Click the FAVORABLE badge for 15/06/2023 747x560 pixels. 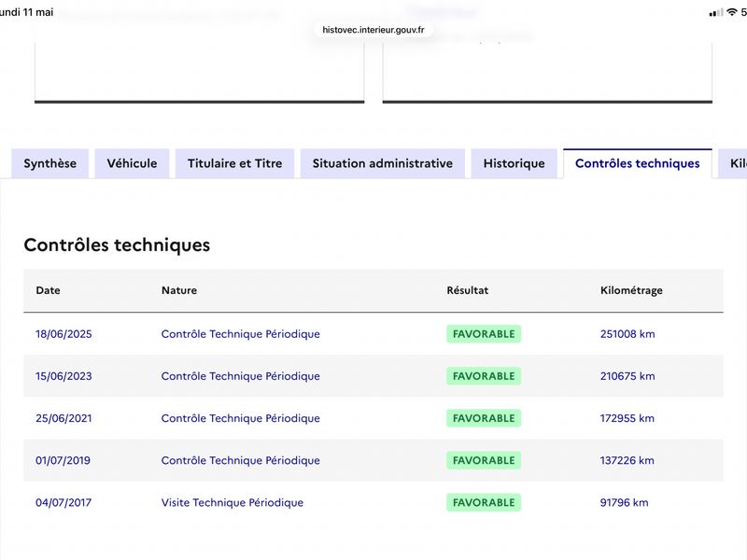(484, 376)
